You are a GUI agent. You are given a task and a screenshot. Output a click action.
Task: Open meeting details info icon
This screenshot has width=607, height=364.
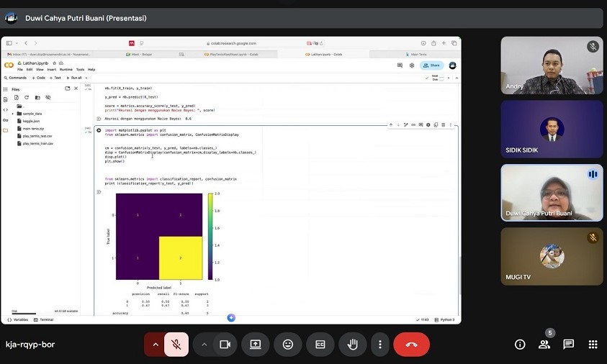520,345
